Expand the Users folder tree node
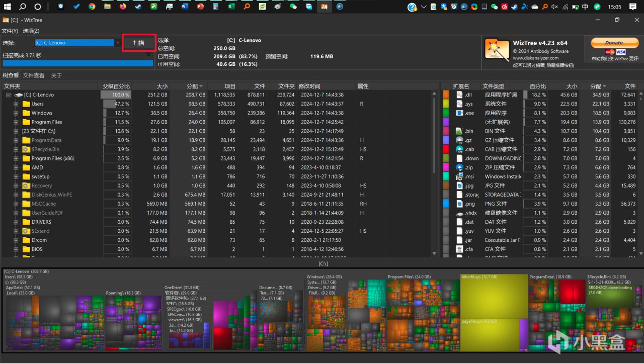Viewport: 644px width, 364px height. click(x=16, y=104)
